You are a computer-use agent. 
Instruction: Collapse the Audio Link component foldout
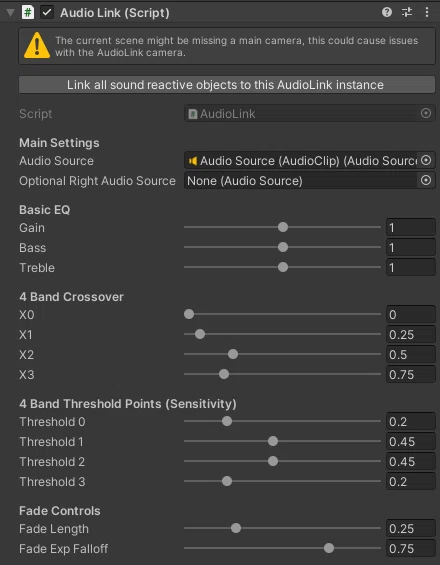coord(10,13)
